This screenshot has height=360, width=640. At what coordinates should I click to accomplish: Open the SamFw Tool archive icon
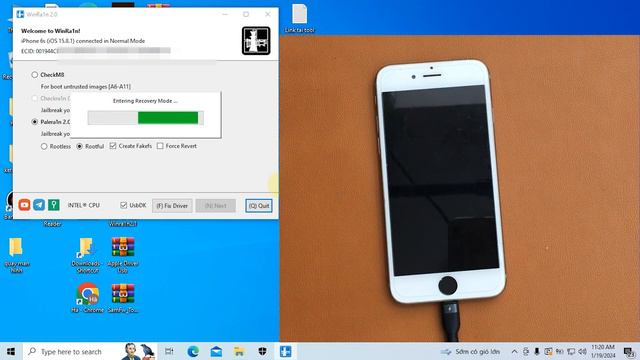pos(123,298)
